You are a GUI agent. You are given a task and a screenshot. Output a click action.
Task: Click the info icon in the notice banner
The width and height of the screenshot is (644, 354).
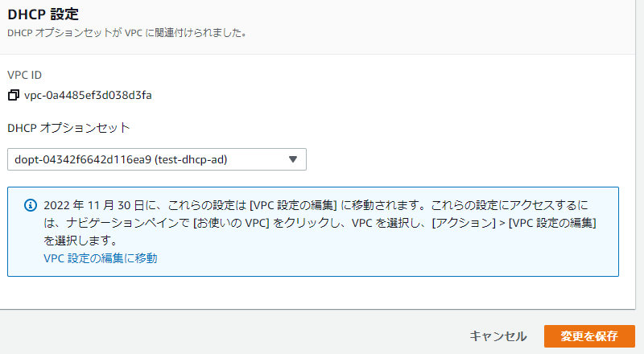[x=30, y=204]
